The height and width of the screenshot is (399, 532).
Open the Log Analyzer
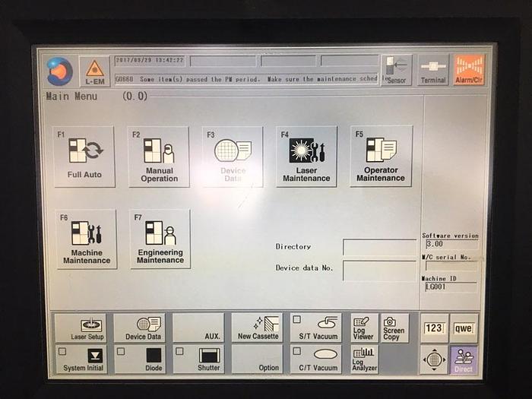click(364, 359)
